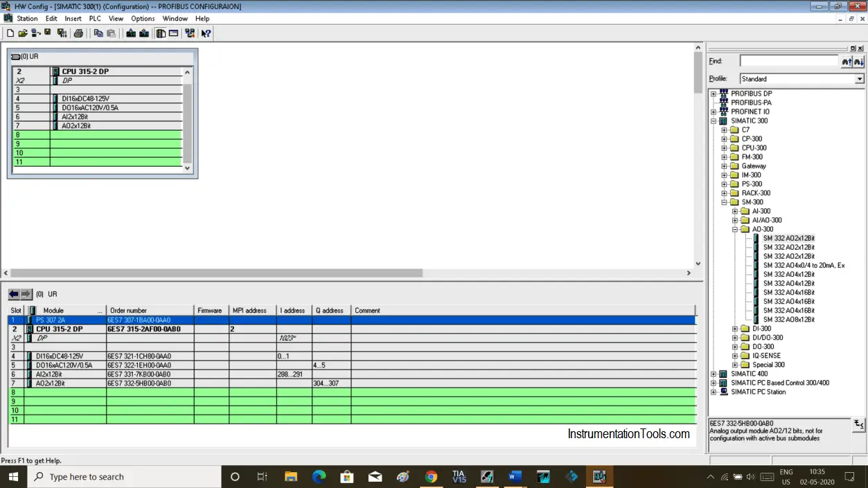
Task: Open the Edit menu
Action: click(51, 19)
